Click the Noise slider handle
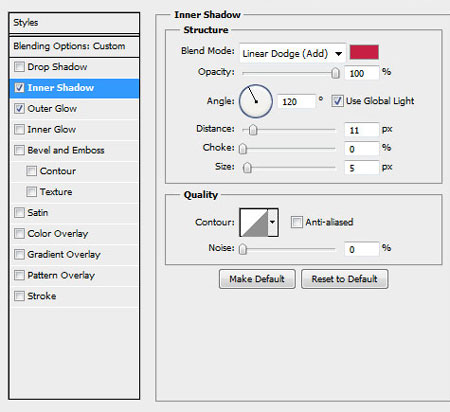The image size is (450, 412). 243,249
